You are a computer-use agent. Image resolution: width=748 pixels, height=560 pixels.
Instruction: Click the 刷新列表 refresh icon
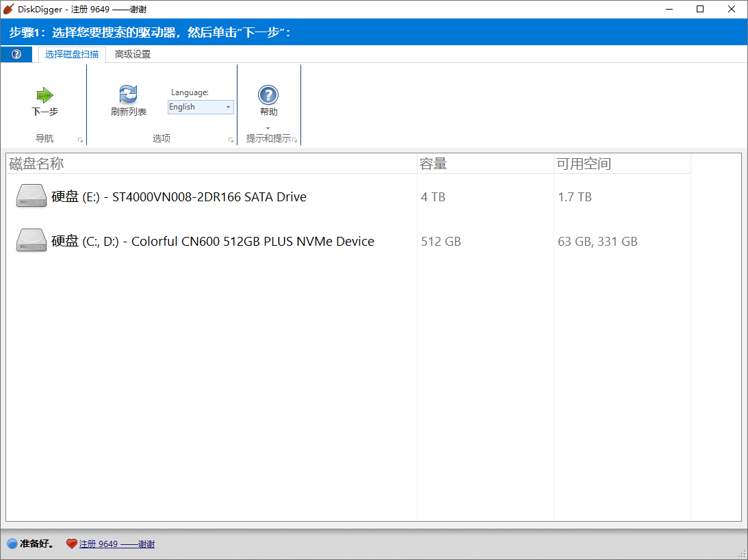[128, 94]
